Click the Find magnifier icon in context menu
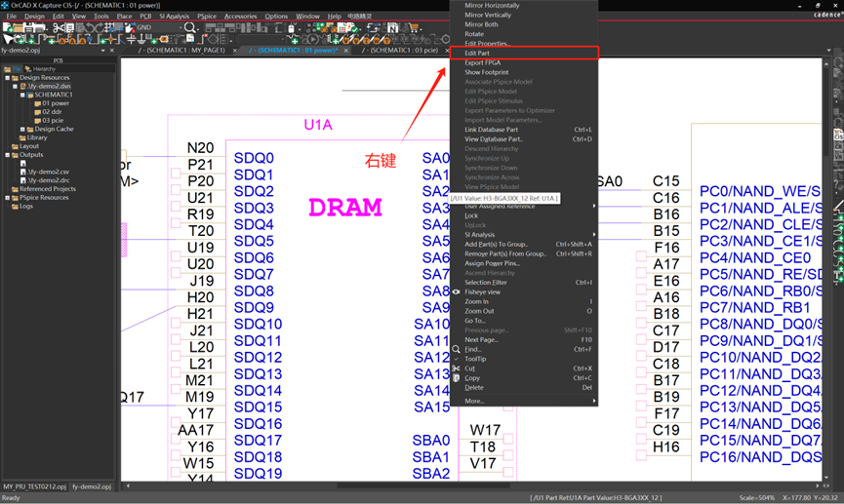Image resolution: width=844 pixels, height=504 pixels. pyautogui.click(x=456, y=349)
